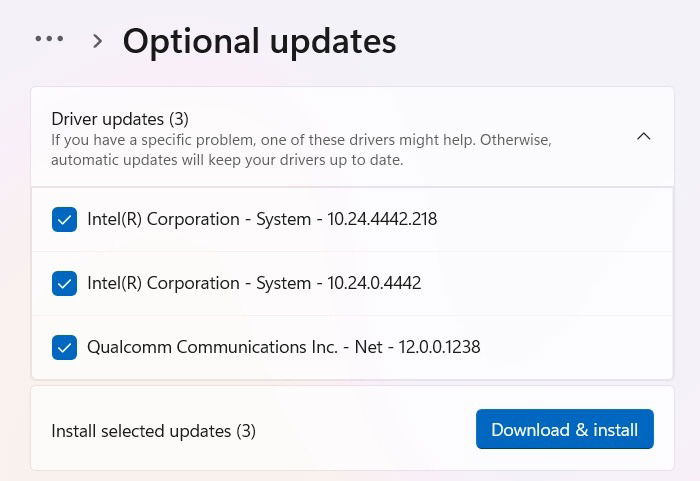700x481 pixels.
Task: Open the breadcrumb ellipsis menu
Action: click(x=49, y=40)
